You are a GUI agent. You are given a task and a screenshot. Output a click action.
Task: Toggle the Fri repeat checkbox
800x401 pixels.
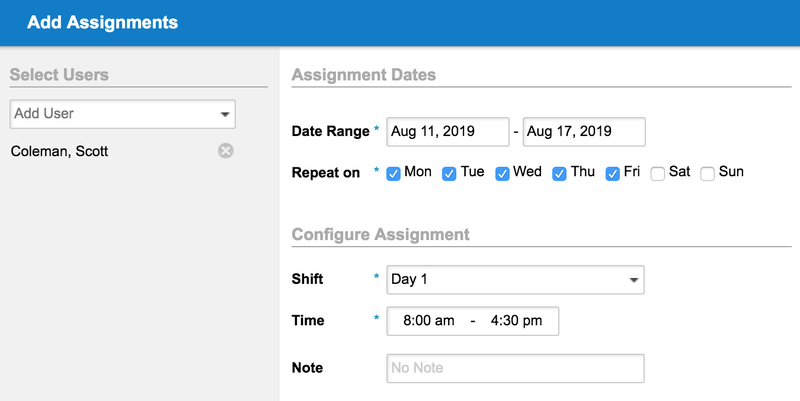point(612,174)
